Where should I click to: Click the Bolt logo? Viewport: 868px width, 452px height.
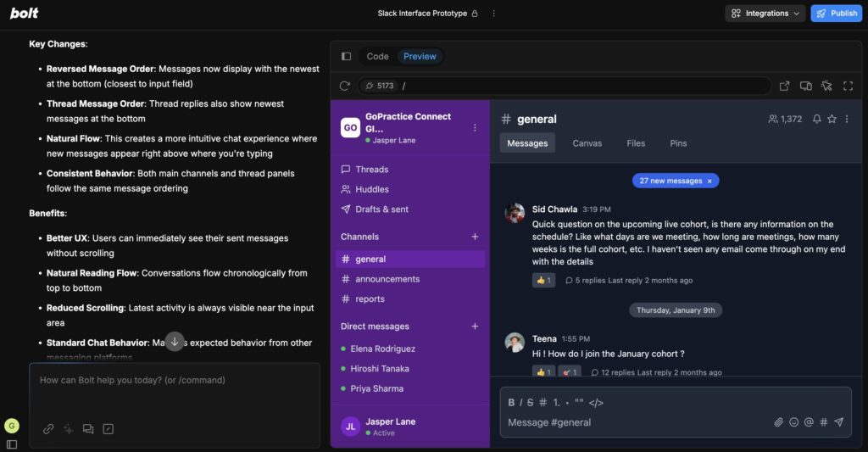pyautogui.click(x=25, y=14)
